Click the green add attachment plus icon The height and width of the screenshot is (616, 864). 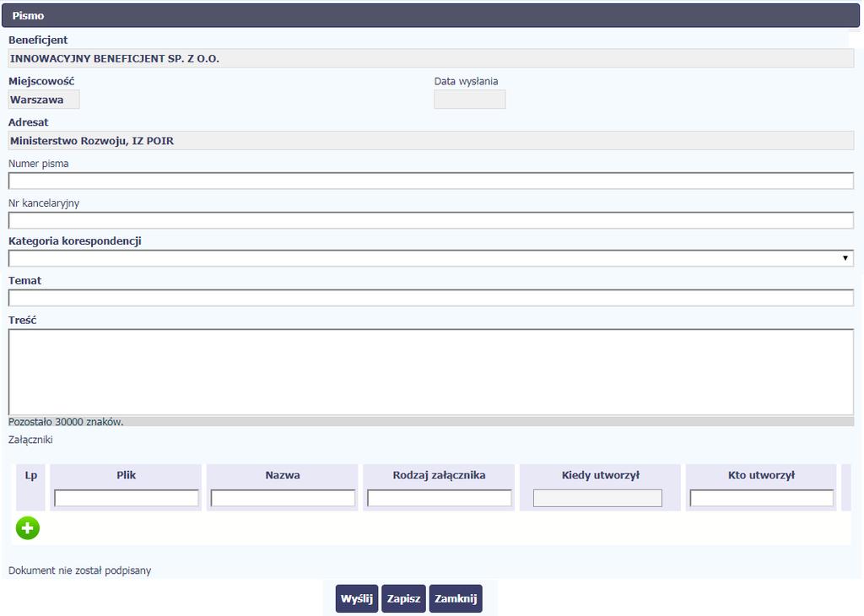coord(28,528)
